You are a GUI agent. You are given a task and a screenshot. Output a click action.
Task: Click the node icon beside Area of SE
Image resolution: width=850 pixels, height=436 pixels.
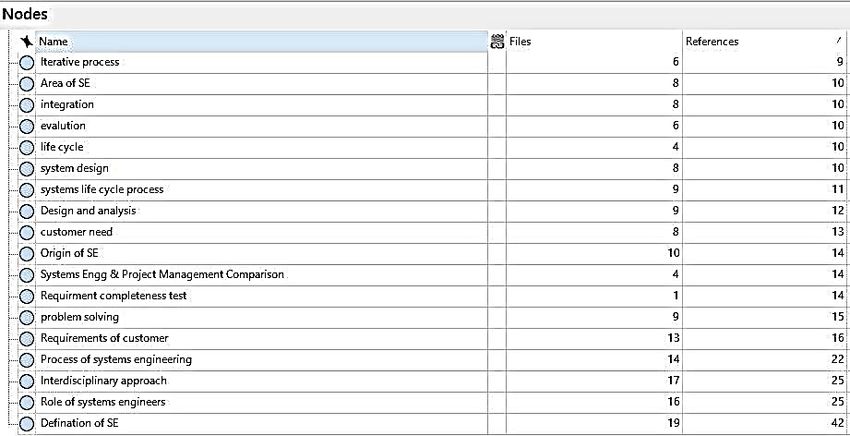(27, 84)
